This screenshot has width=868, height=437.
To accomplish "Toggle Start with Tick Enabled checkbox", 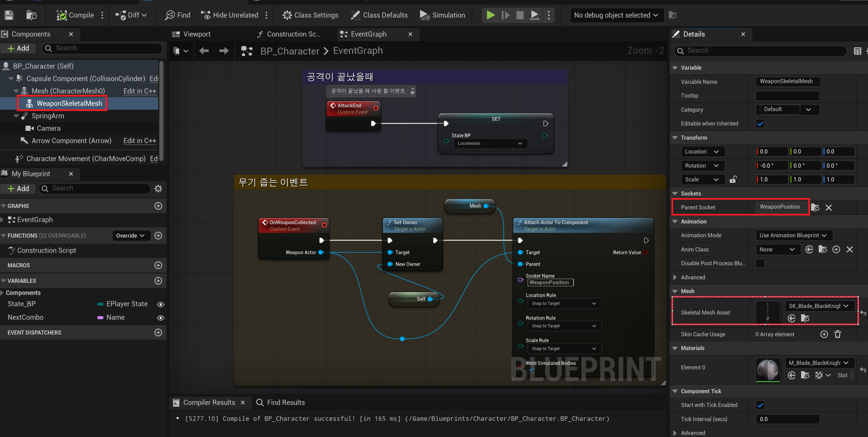I will click(760, 405).
